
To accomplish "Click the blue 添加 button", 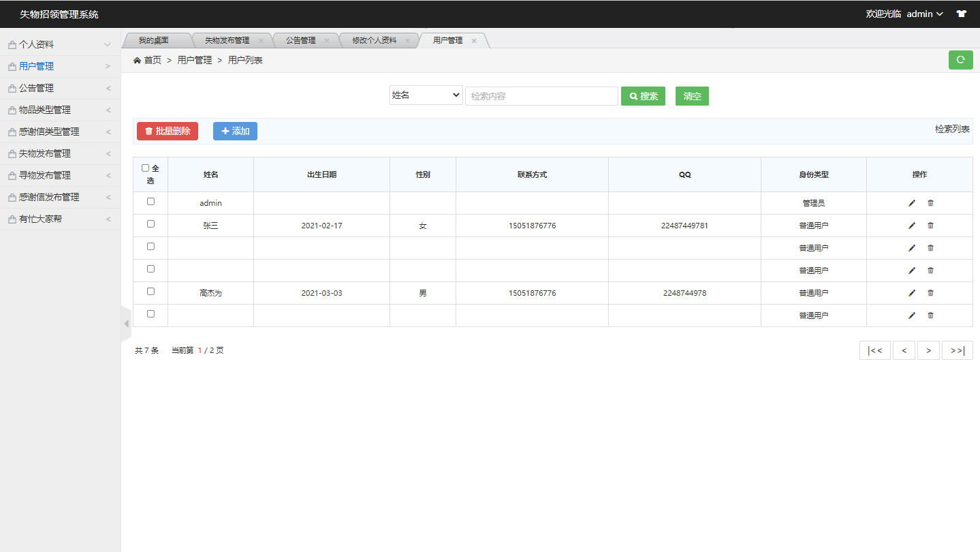I will tap(235, 131).
